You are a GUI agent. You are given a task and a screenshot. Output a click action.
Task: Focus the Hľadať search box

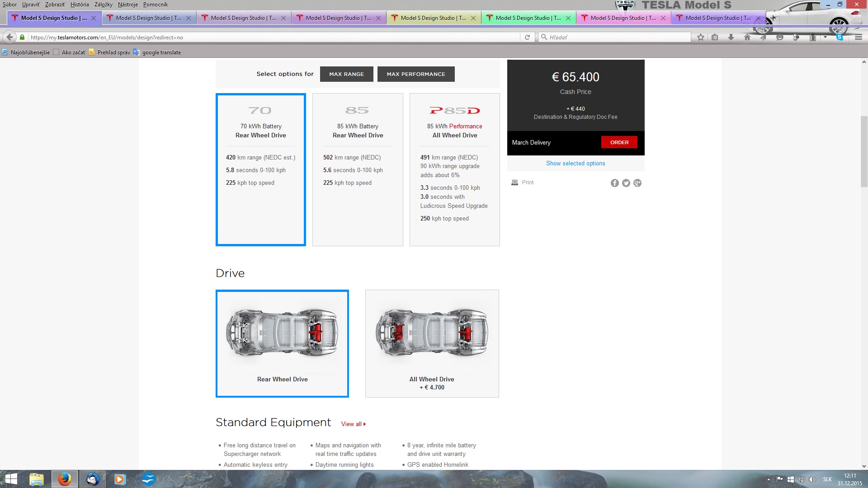[x=615, y=37]
